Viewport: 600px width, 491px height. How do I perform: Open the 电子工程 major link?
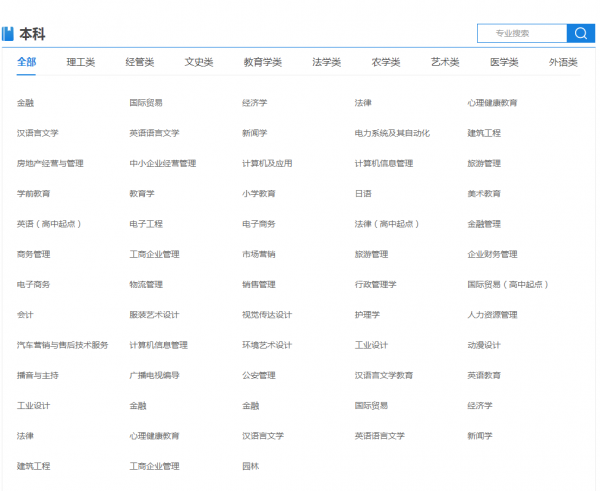pos(146,224)
